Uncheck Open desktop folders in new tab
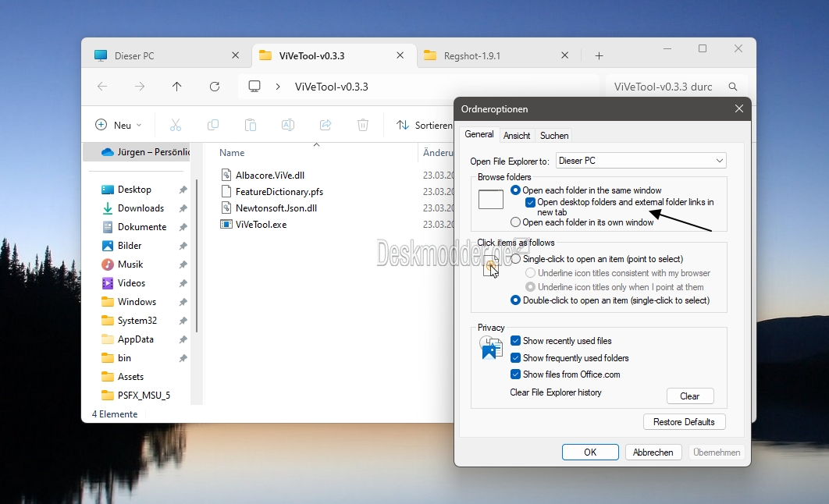The image size is (829, 504). [530, 202]
